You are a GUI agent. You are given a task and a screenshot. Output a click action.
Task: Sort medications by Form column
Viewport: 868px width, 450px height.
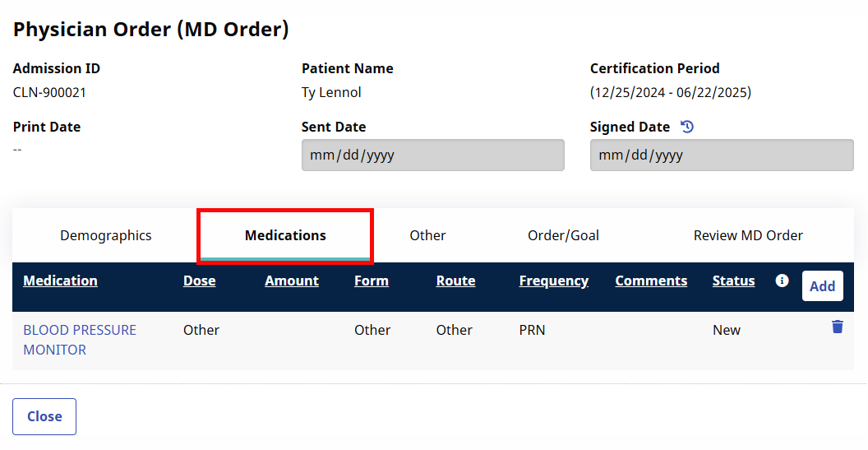372,281
